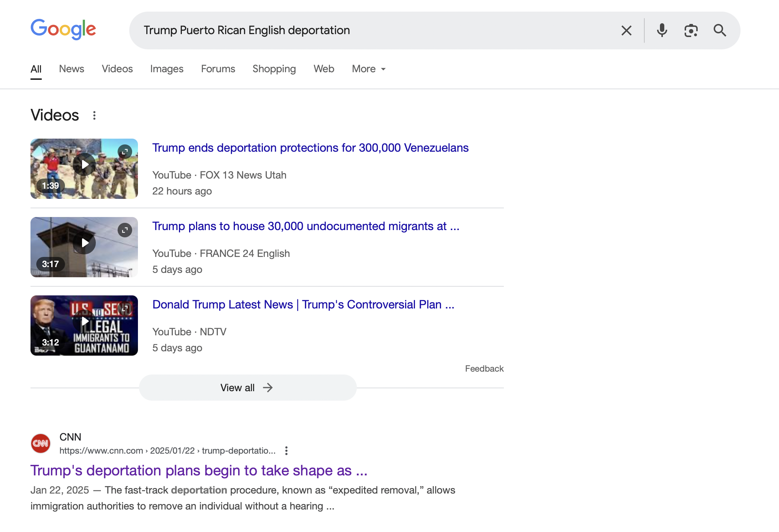
Task: Click 'YouTube · FOX 13 News Utah' source text
Action: click(219, 175)
